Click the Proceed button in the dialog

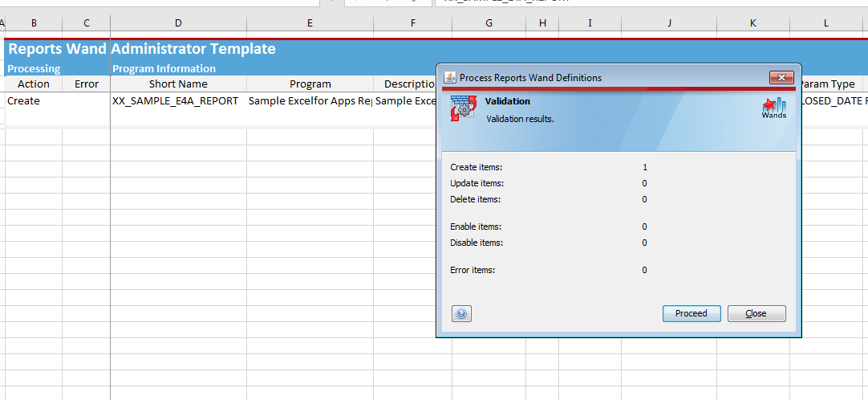(692, 313)
